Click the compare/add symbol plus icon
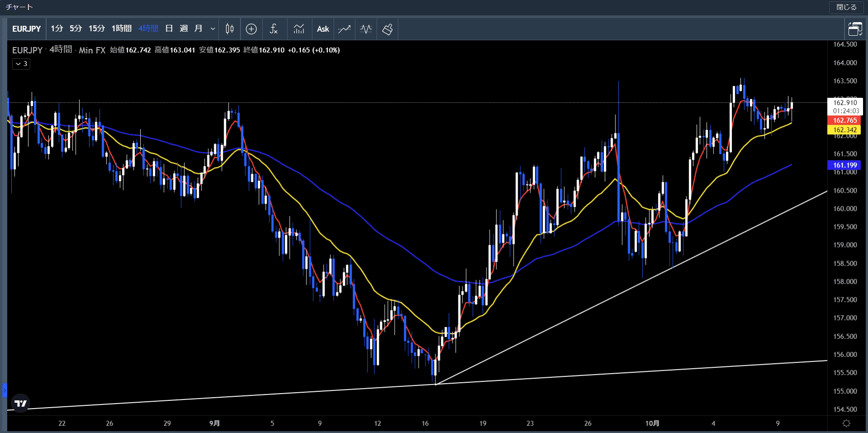 (251, 29)
